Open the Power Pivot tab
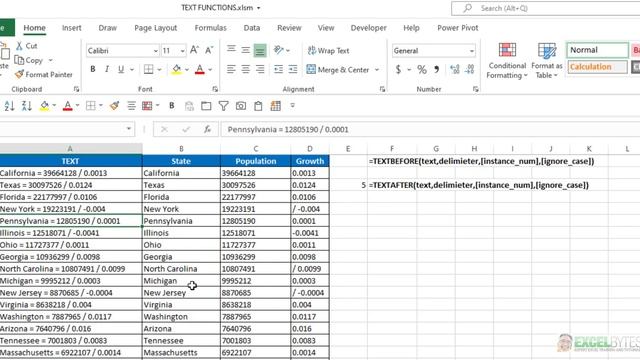Screen dimensions: 640x360 point(458,28)
